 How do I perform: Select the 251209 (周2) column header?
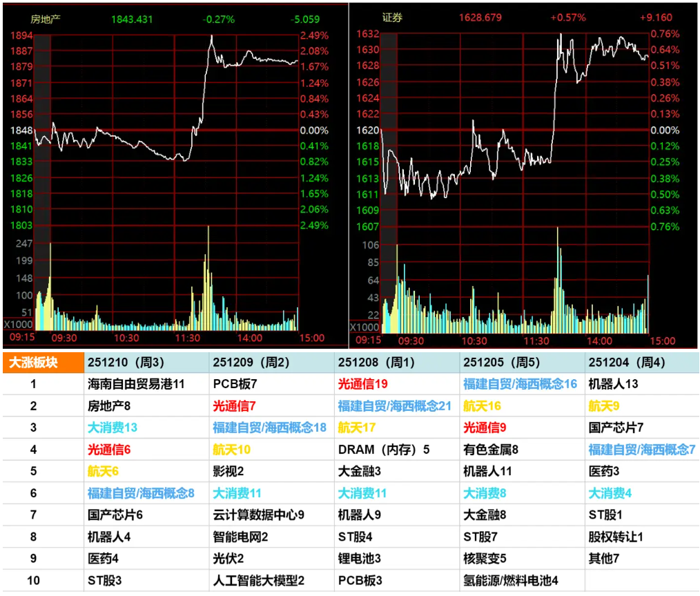[250, 363]
